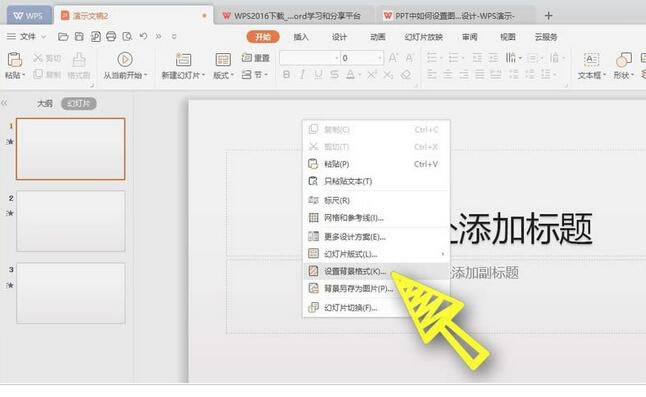The image size is (646, 397).
Task: Open the font name dropdown
Action: click(x=337, y=58)
